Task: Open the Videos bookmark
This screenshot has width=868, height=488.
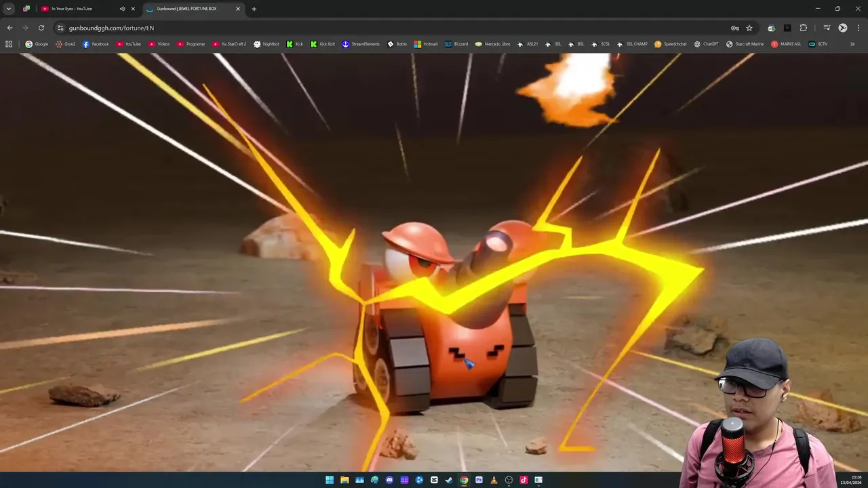Action: tap(159, 44)
